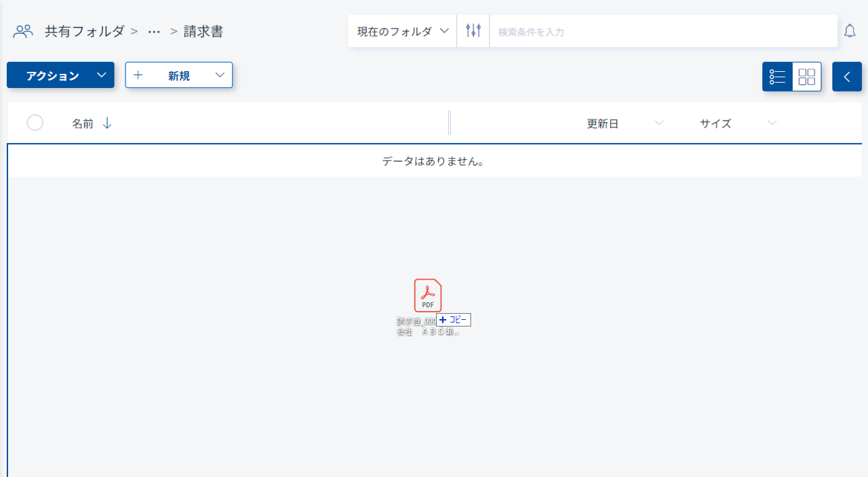This screenshot has height=477, width=868.
Task: Open notifications via the bell icon
Action: point(850,31)
